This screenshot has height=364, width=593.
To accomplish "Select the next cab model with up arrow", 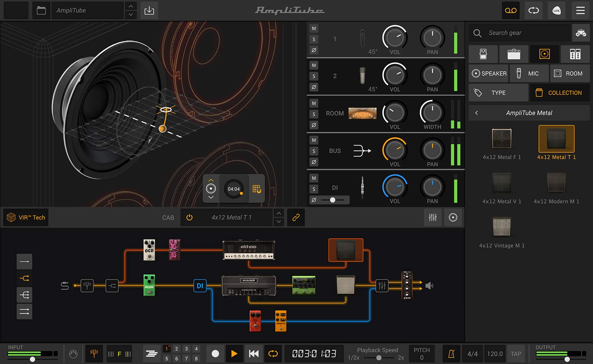I will (x=279, y=213).
